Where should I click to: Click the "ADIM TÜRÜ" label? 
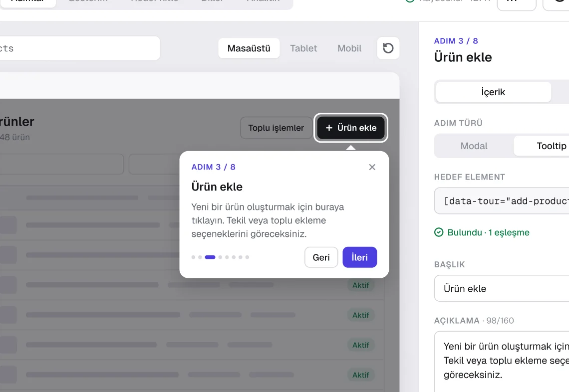click(458, 123)
